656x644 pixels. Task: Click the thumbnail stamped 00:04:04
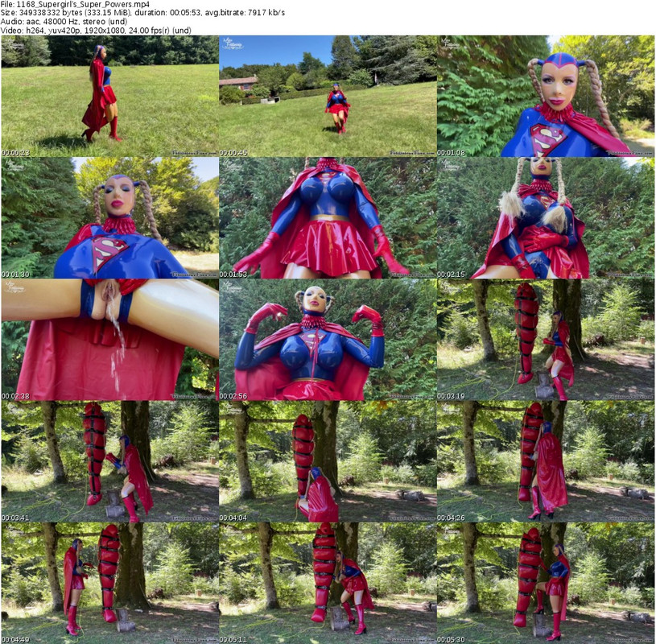328,461
